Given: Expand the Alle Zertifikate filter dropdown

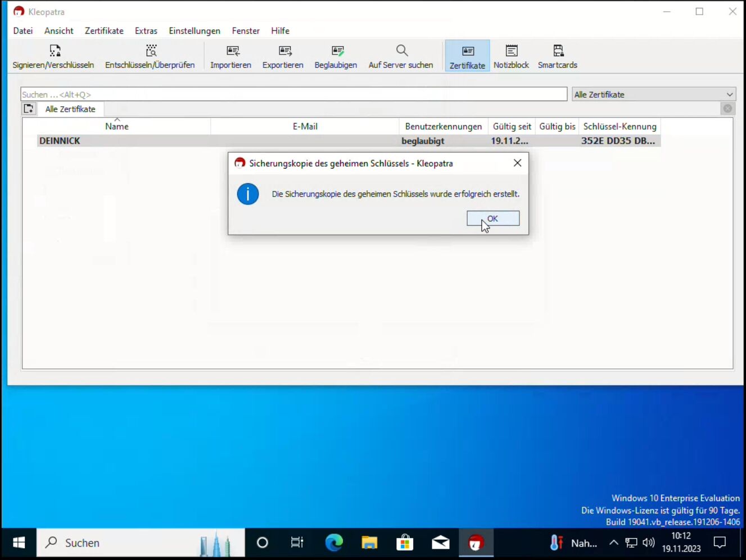Looking at the screenshot, I should [x=654, y=94].
